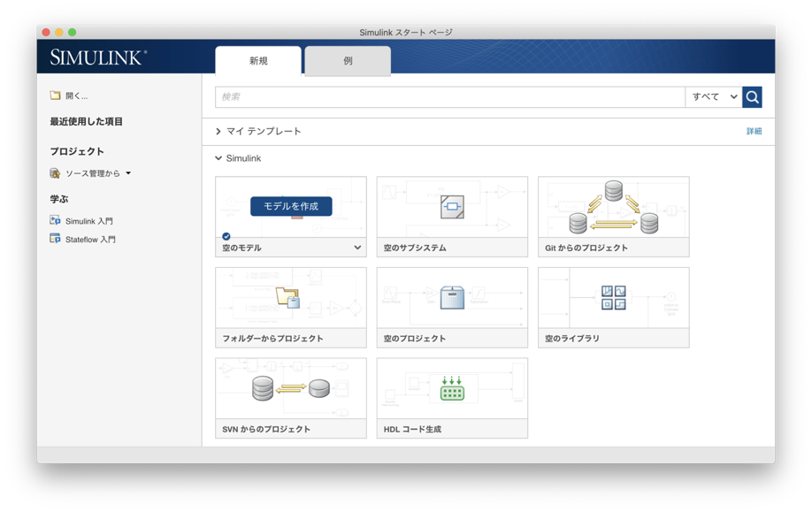The image size is (812, 512).
Task: Click the ソース管理から project icon
Action: tap(55, 173)
